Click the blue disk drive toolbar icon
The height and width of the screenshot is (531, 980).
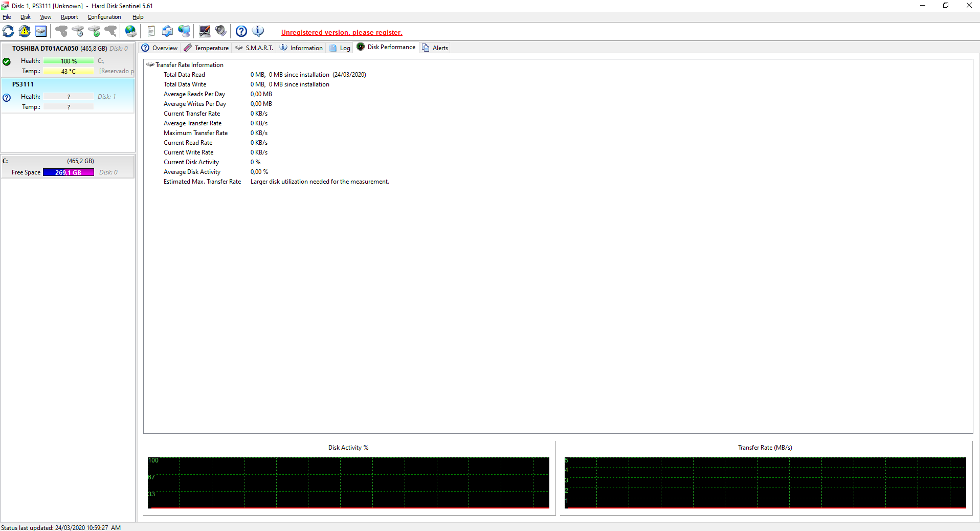coord(41,31)
